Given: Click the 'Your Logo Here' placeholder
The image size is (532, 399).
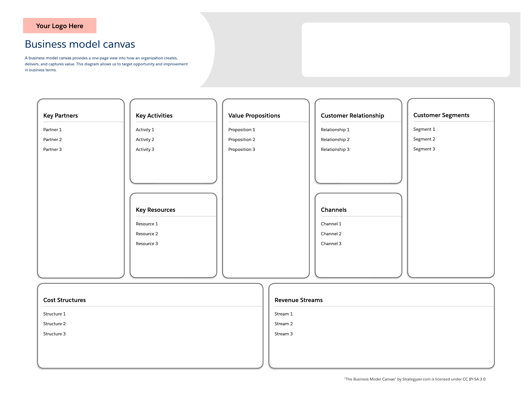Looking at the screenshot, I should 60,26.
